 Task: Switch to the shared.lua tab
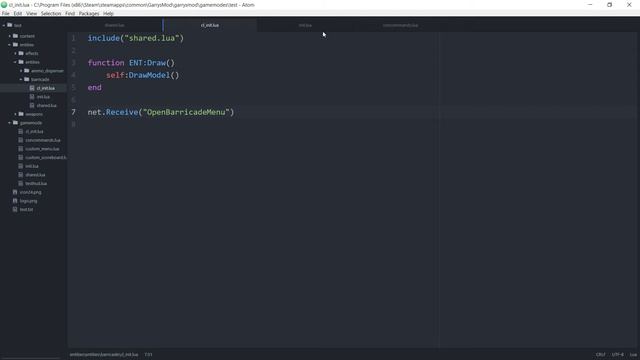coord(115,25)
